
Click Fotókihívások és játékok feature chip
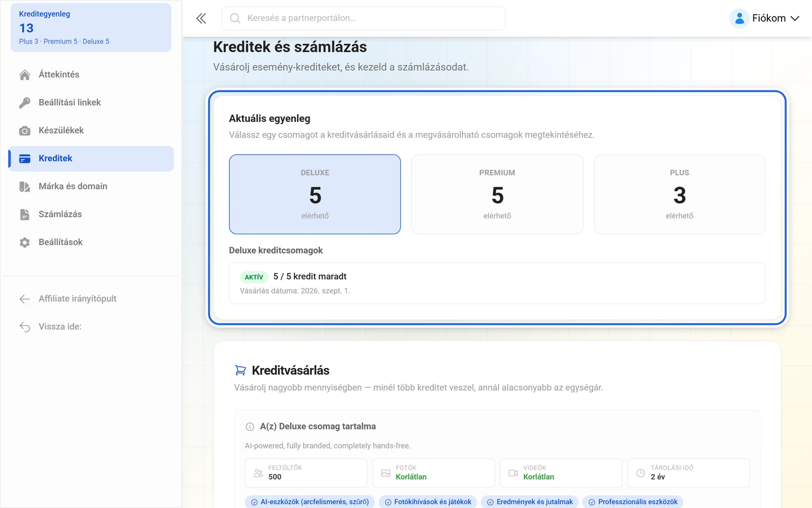pos(428,502)
